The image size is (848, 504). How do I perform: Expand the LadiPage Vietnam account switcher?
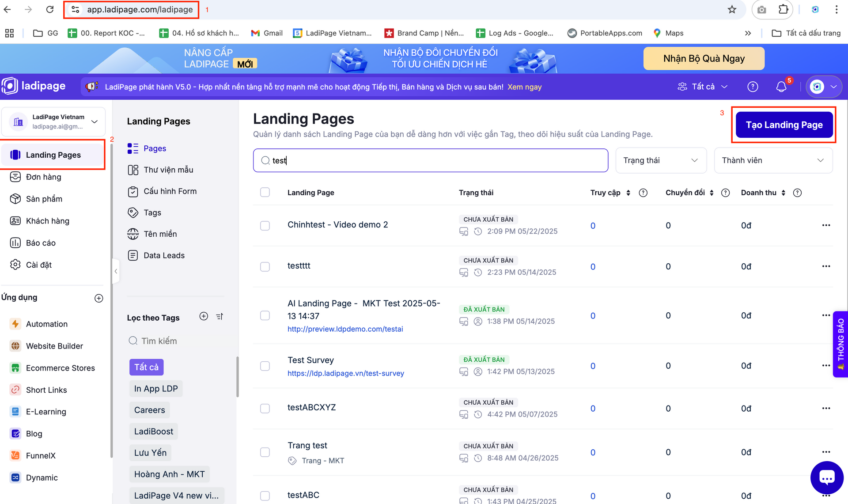point(53,121)
